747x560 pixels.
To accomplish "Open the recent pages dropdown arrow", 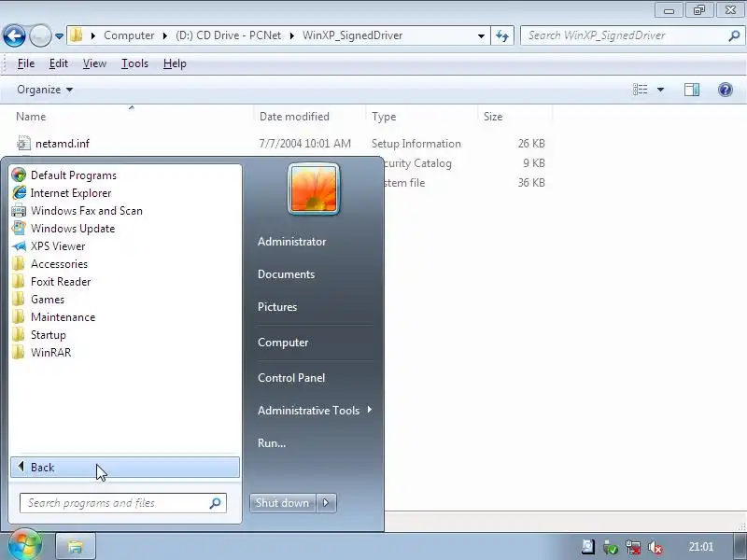I will [x=59, y=35].
